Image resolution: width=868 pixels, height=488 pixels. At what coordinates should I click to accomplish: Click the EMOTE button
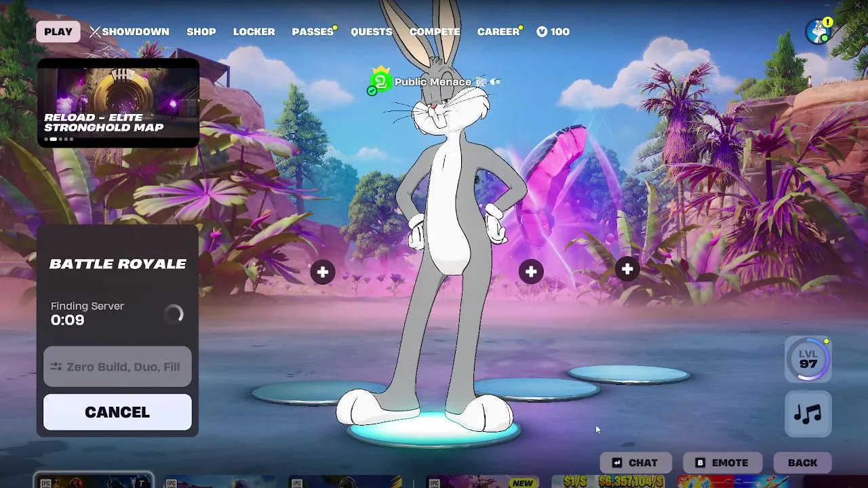pos(722,463)
